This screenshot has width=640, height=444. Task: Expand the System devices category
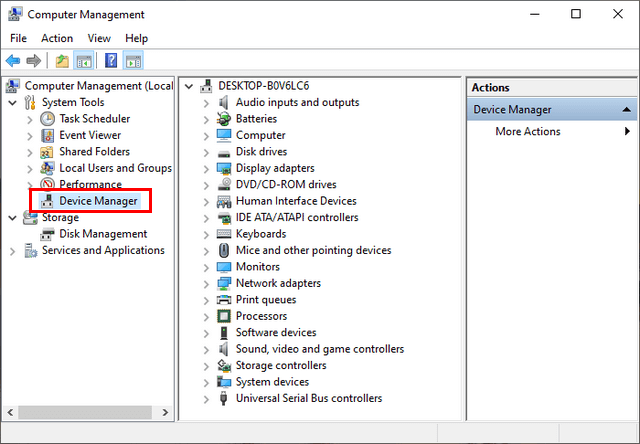pos(206,383)
